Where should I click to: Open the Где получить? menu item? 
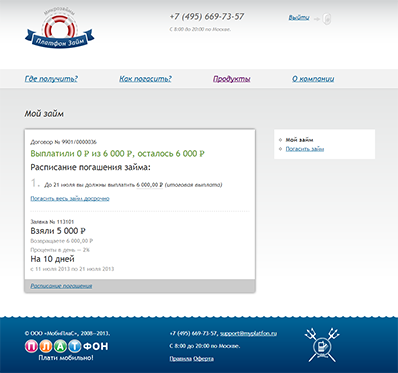(x=51, y=79)
